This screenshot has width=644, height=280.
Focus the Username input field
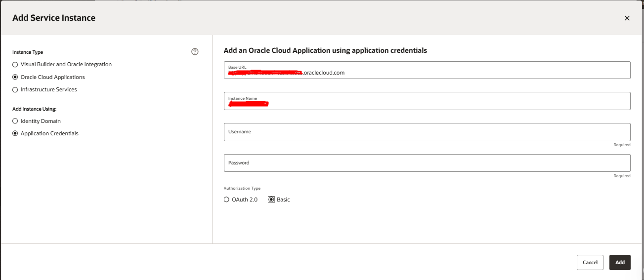click(x=427, y=132)
